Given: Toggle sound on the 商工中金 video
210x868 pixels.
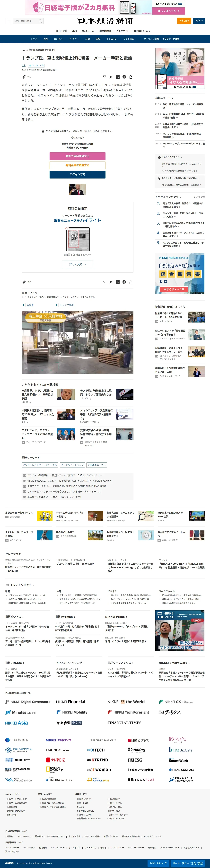Looking at the screenshot, I should 130,370.
